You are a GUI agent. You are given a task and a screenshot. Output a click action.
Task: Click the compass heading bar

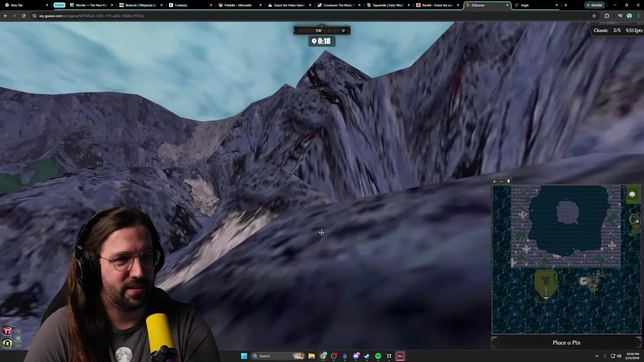pos(322,30)
